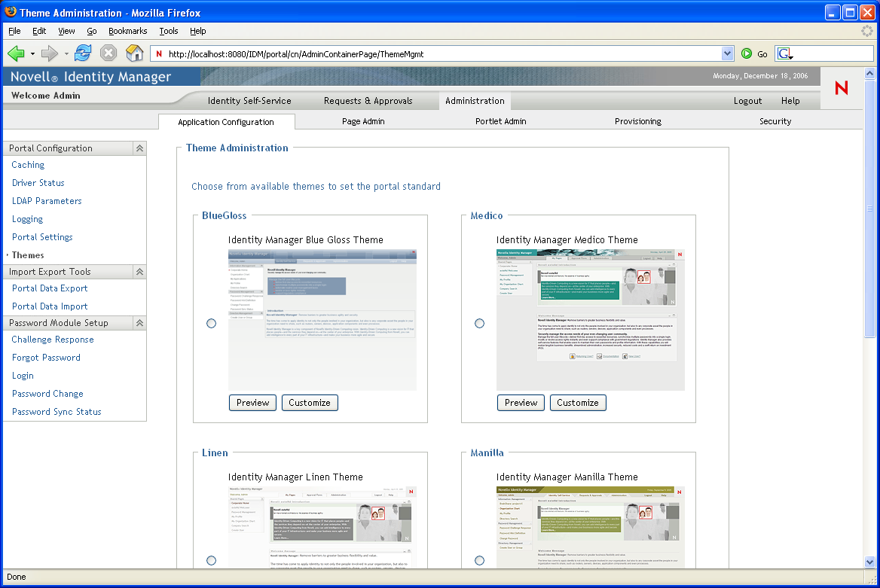
Task: Click the Google search engine icon
Action: click(784, 54)
